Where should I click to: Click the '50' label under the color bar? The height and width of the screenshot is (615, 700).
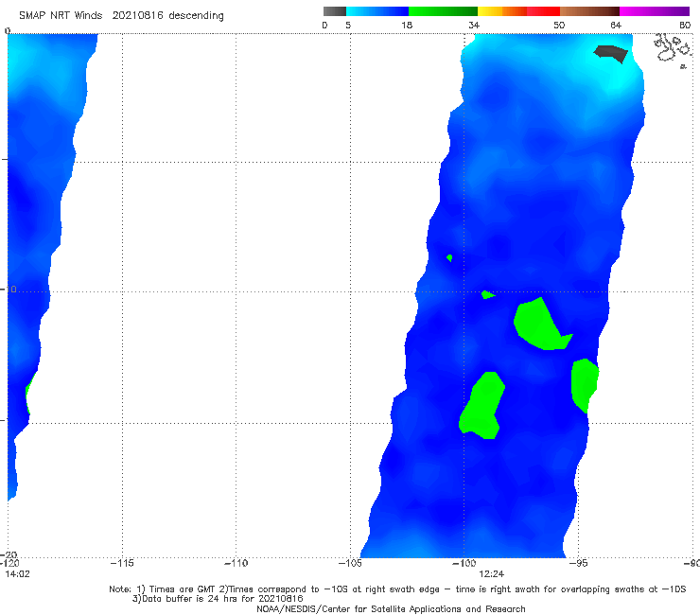pos(559,25)
